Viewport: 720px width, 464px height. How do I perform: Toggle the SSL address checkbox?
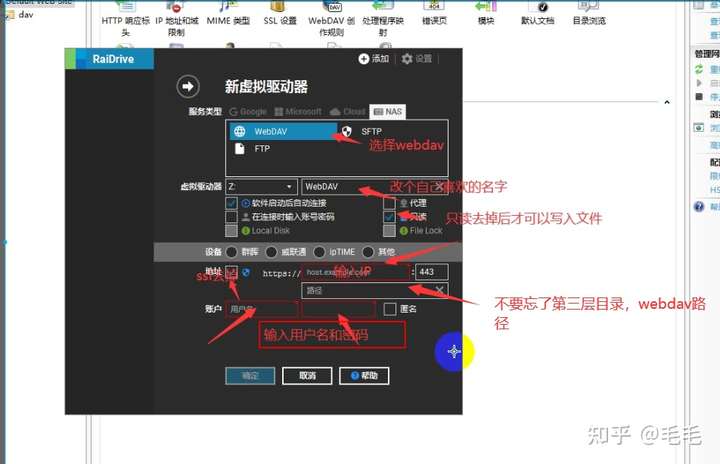231,272
